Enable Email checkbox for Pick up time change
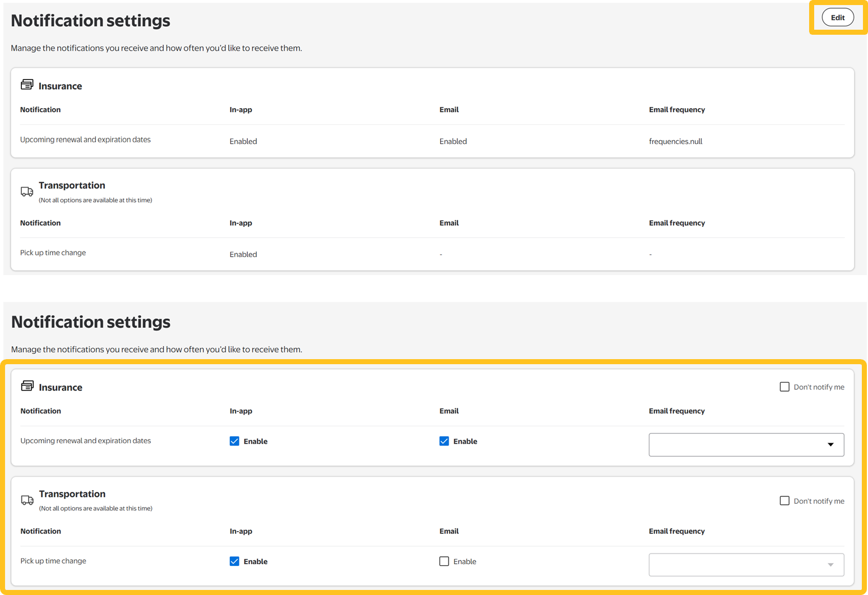Viewport: 868px width, 595px height. (444, 561)
